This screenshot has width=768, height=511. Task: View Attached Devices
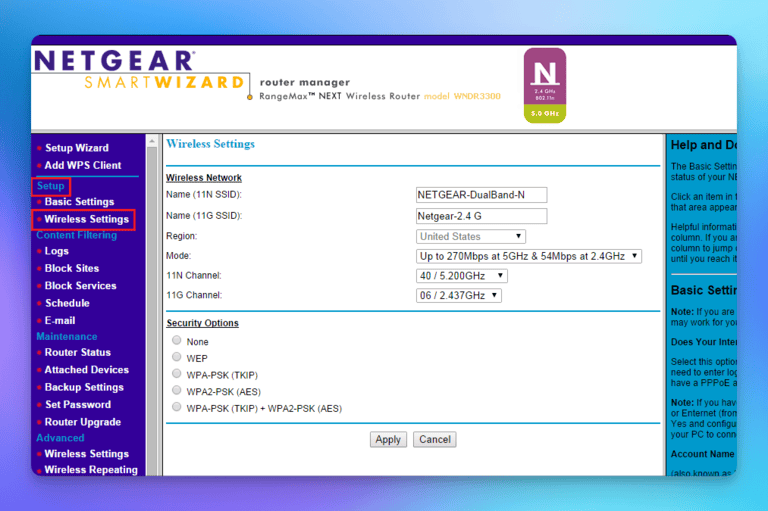(x=87, y=370)
